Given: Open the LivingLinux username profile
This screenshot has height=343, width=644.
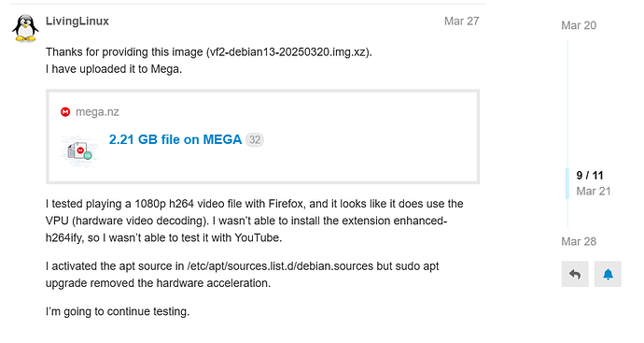Looking at the screenshot, I should (77, 21).
